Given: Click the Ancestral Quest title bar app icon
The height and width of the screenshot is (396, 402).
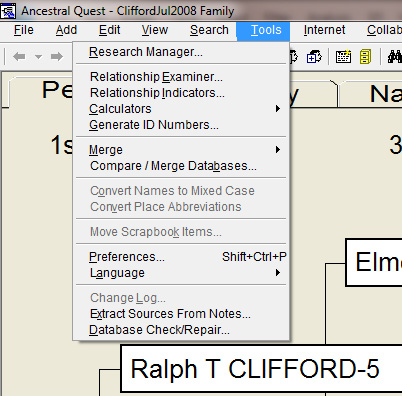Looking at the screenshot, I should (x=8, y=11).
